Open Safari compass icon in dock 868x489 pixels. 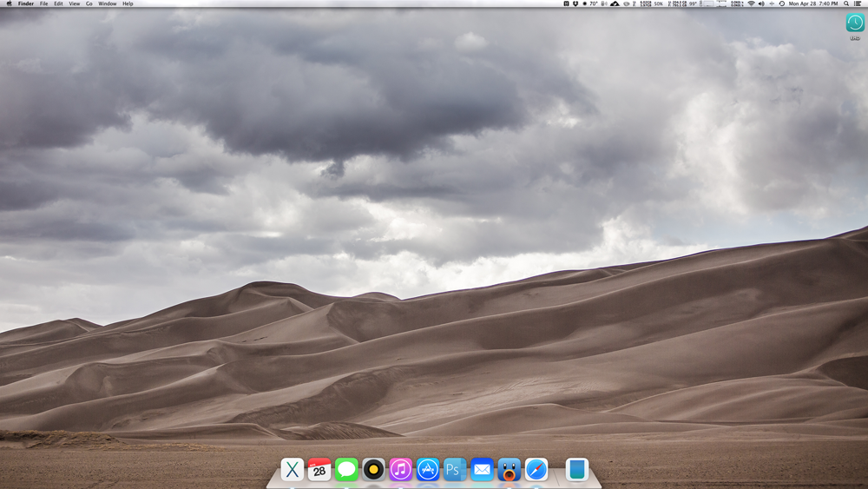[536, 470]
